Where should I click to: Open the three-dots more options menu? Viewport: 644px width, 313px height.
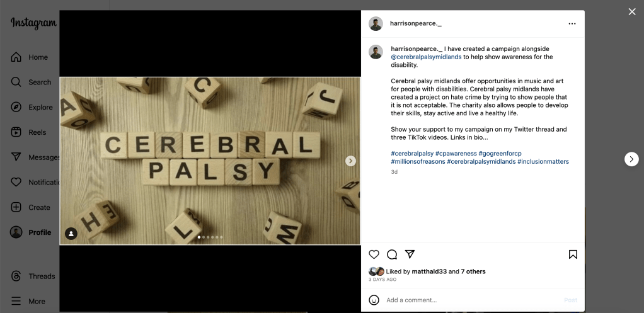pyautogui.click(x=572, y=24)
